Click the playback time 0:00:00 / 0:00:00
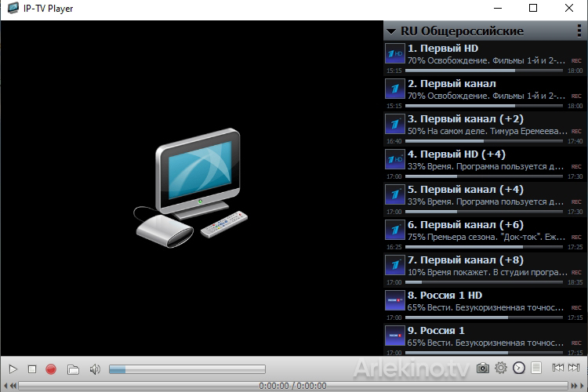 [x=292, y=386]
